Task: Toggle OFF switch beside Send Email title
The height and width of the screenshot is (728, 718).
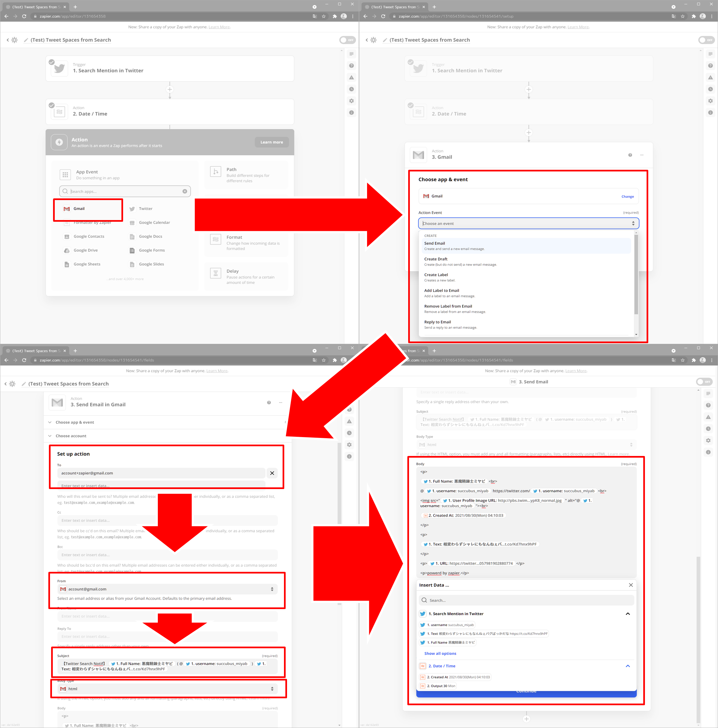Action: (704, 382)
